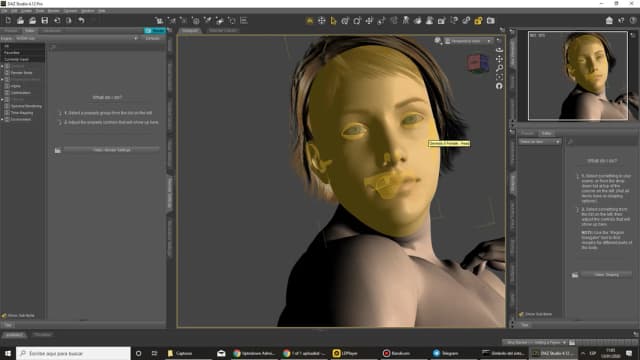Image resolution: width=640 pixels, height=360 pixels.
Task: Click the teal Render button
Action: [x=155, y=31]
